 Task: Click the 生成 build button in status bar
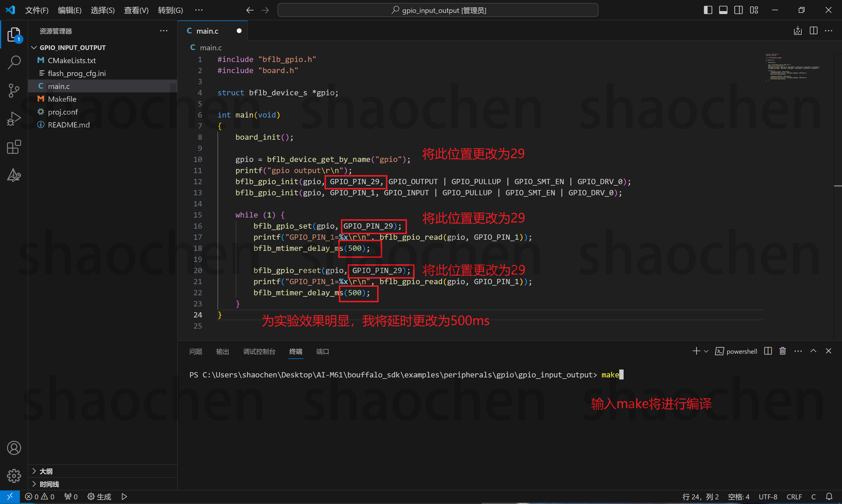[99, 497]
